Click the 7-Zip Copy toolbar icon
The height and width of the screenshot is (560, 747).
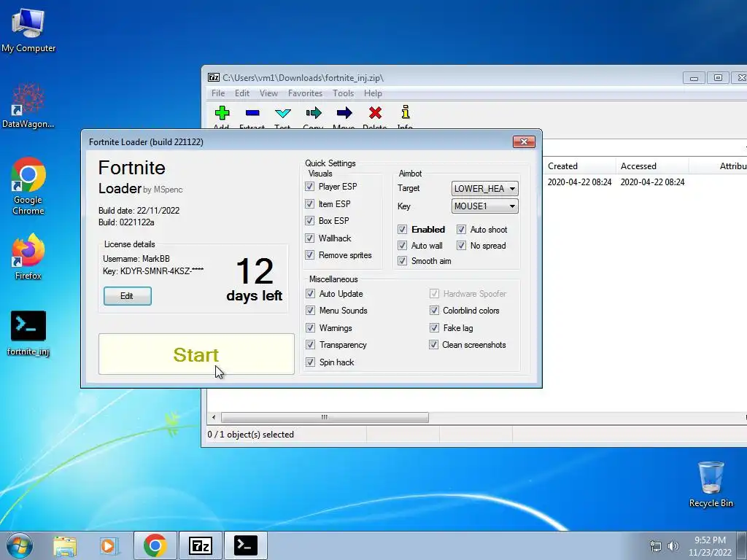coord(314,113)
